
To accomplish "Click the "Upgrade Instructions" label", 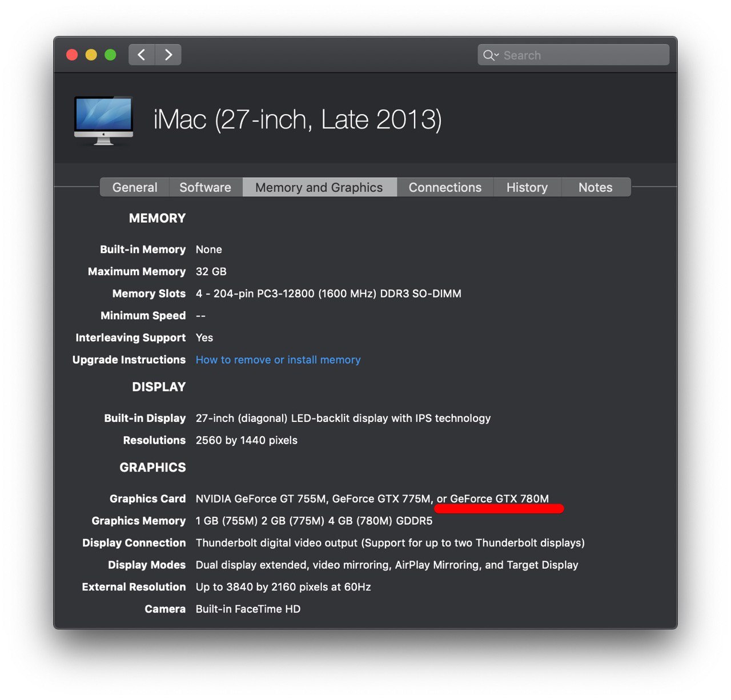I will click(129, 360).
